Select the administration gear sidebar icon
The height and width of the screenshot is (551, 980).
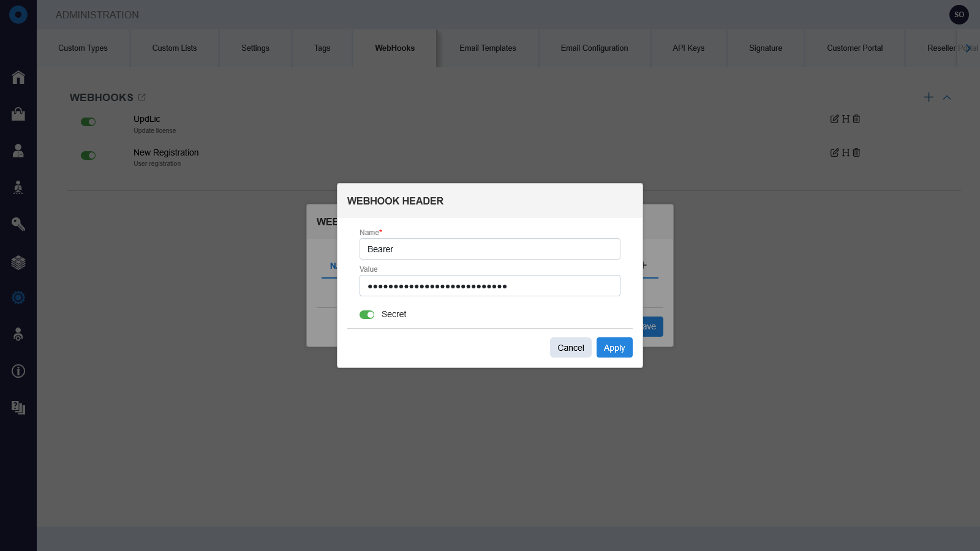pos(18,298)
